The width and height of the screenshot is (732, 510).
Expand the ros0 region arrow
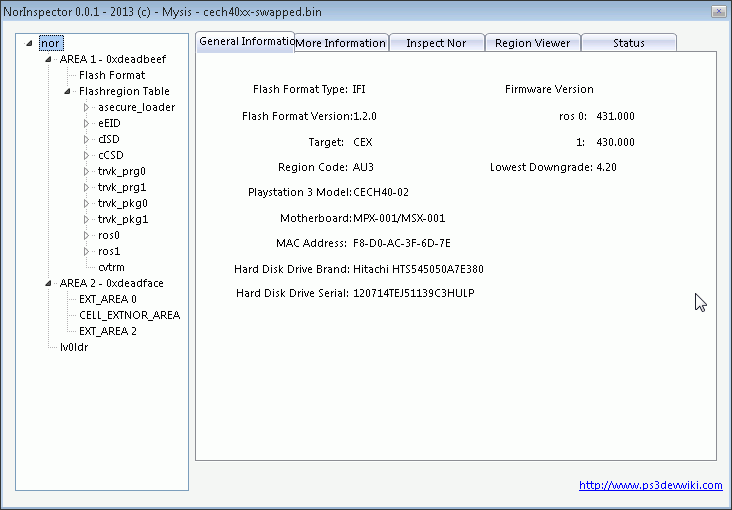(87, 235)
